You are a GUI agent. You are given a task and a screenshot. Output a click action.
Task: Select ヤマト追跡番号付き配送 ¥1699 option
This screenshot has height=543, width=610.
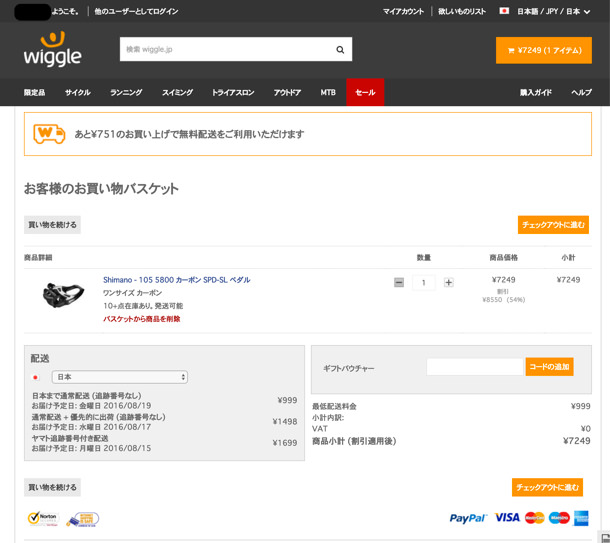[x=164, y=443]
